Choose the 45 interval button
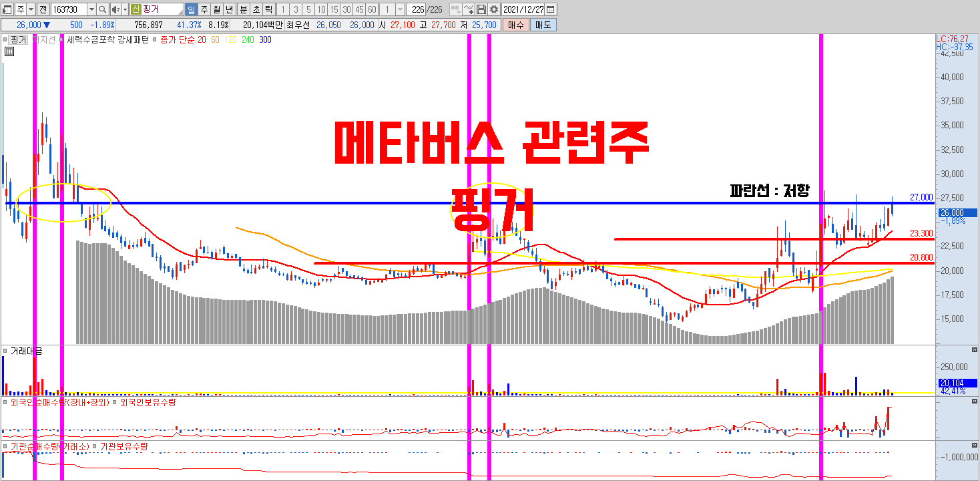 (359, 9)
